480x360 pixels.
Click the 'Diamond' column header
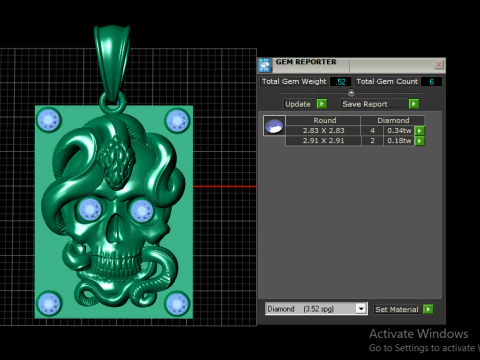[x=393, y=120]
